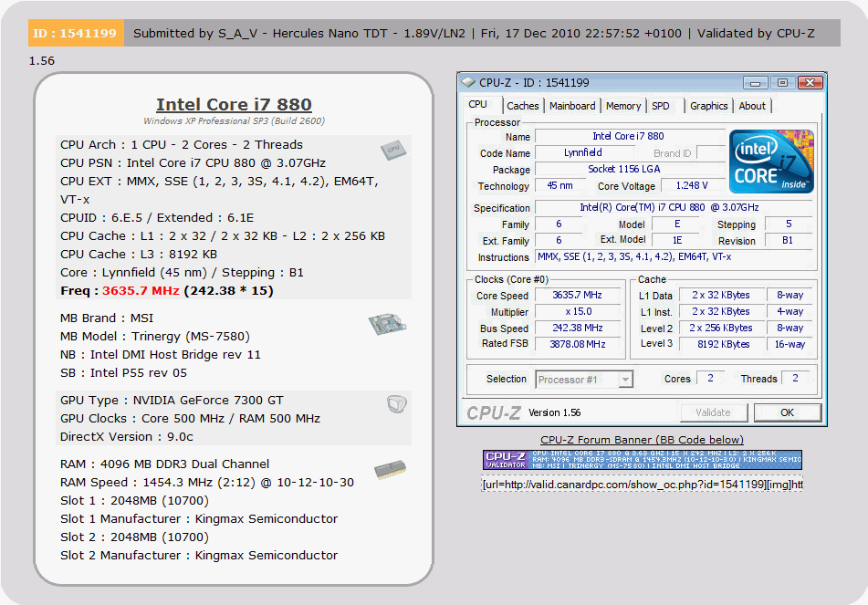Click the Intel Core i7 inside logo
The image size is (868, 605).
click(x=771, y=162)
